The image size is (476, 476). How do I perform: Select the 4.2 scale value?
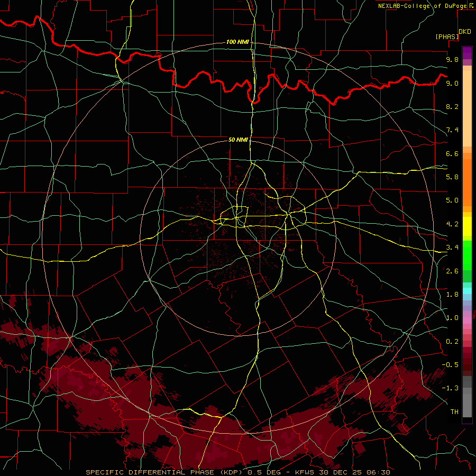pos(452,224)
